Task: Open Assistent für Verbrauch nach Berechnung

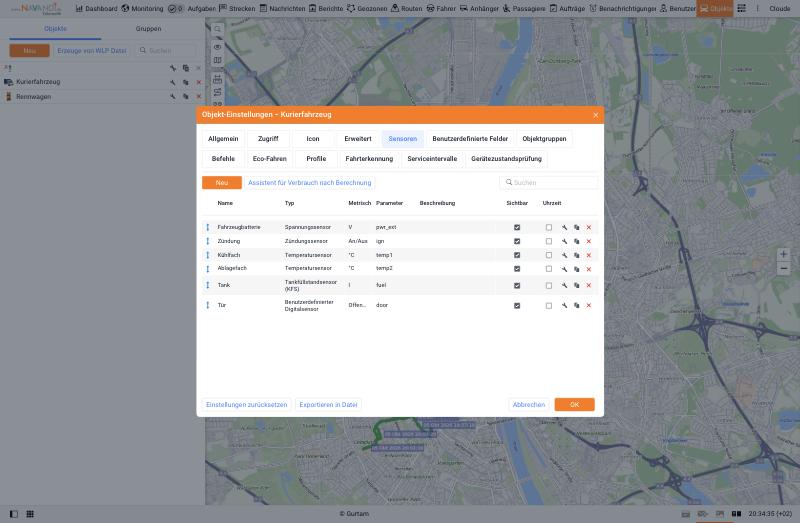Action: tap(310, 183)
